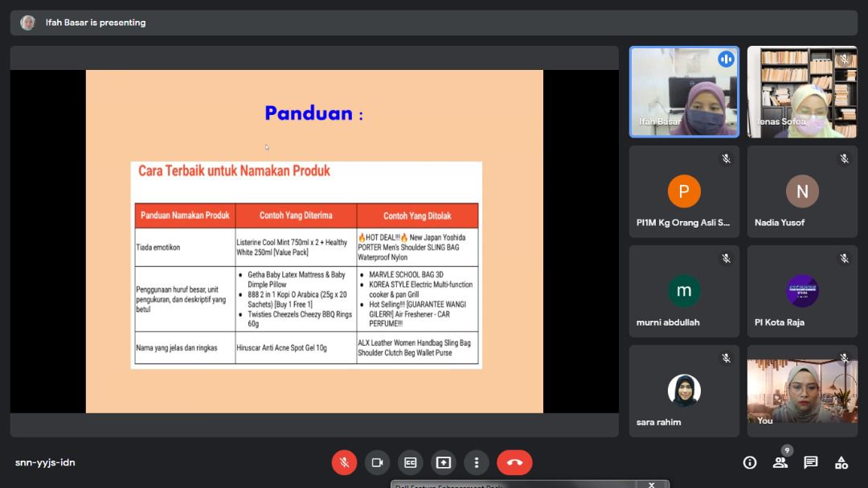The image size is (868, 488).
Task: Click the Jenas Sofea video tile
Action: click(x=801, y=92)
